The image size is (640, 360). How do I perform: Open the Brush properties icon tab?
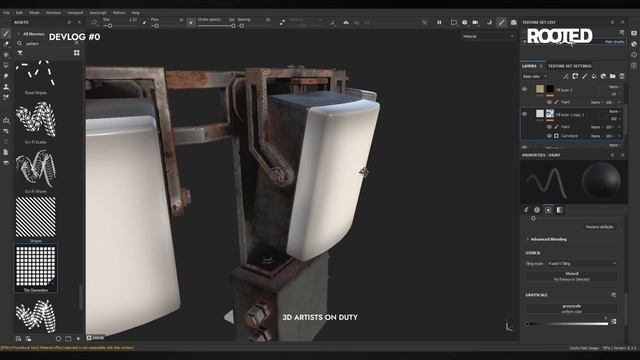[x=526, y=210]
